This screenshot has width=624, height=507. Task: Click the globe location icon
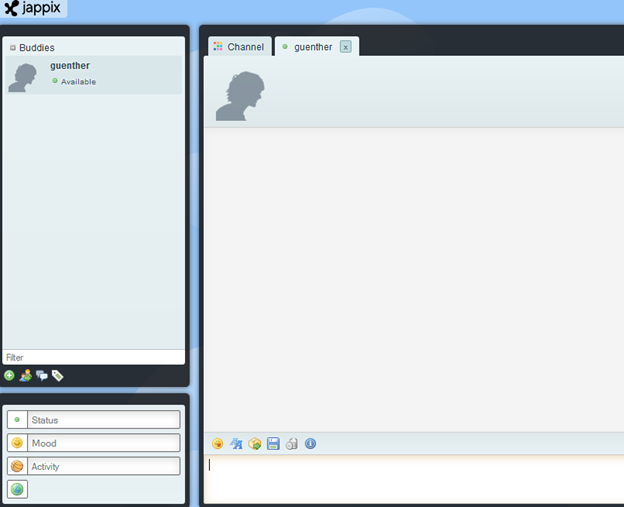[x=17, y=489]
